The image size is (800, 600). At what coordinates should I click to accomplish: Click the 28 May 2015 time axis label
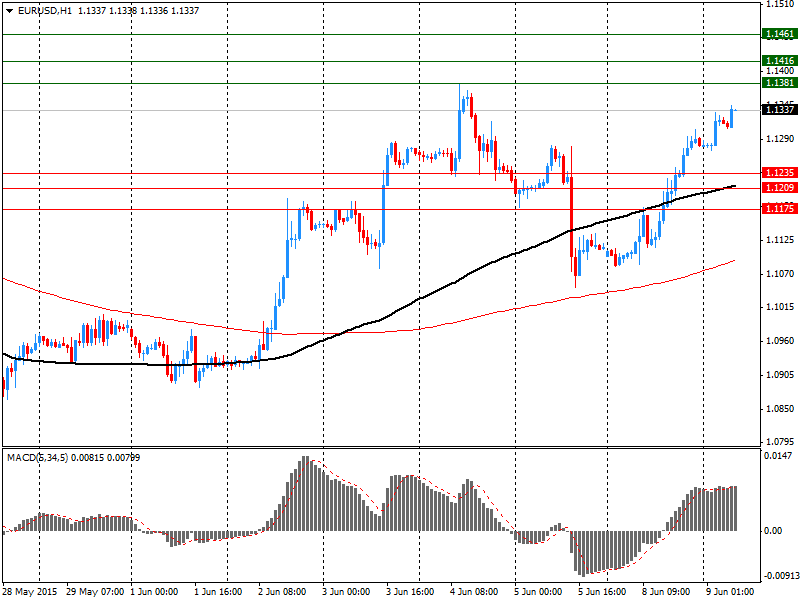pyautogui.click(x=32, y=592)
